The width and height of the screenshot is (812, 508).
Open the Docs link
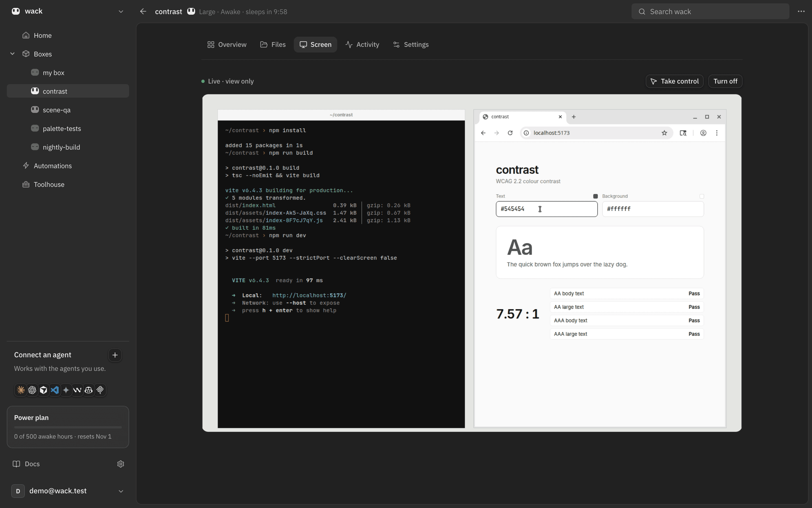pyautogui.click(x=26, y=464)
